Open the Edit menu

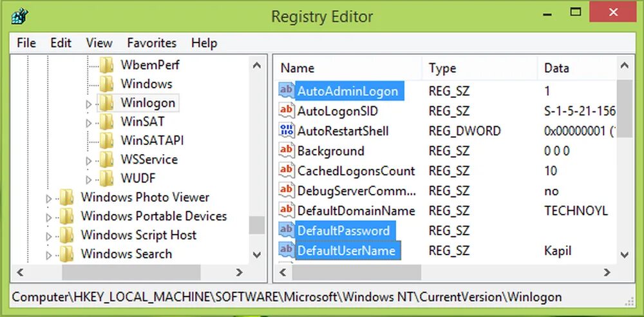point(61,43)
